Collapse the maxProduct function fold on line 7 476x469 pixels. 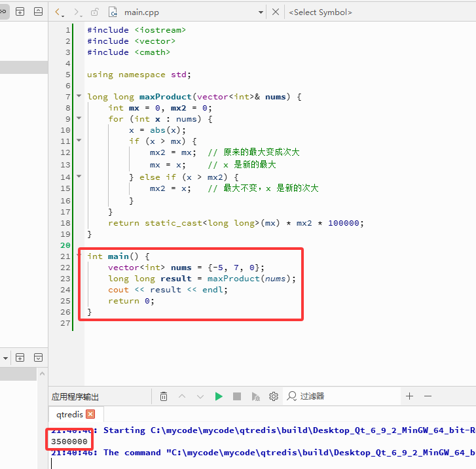(79, 96)
